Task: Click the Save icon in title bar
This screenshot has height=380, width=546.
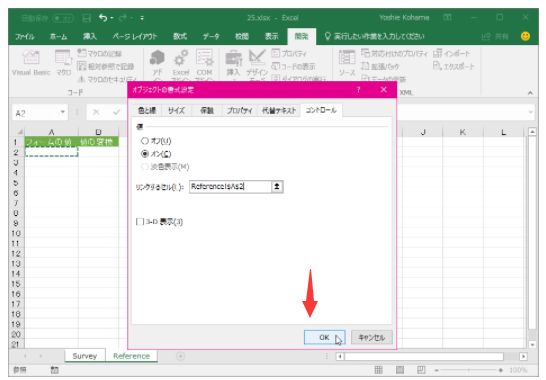Action: coord(86,18)
